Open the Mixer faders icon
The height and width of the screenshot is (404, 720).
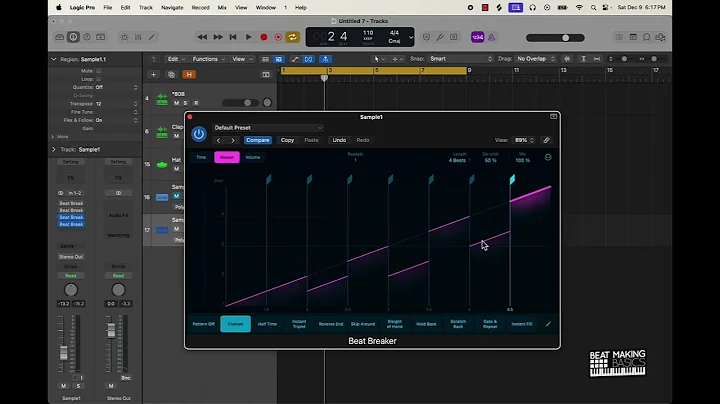tap(138, 37)
